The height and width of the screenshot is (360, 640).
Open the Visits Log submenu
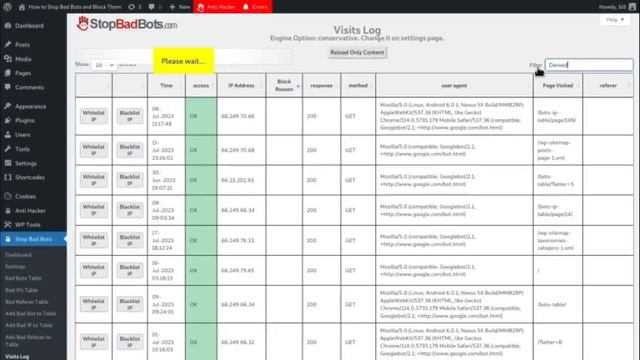coord(17,356)
